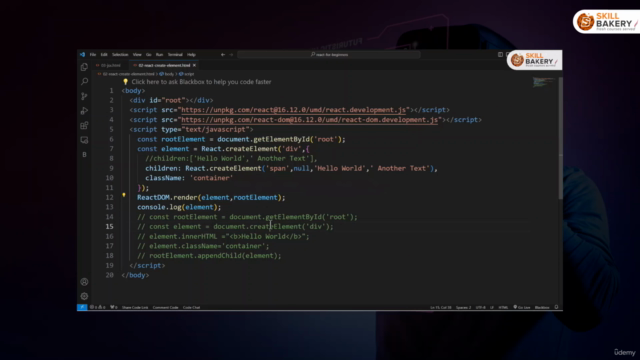Open the Source Control view
640x360 pixels.
click(x=84, y=96)
